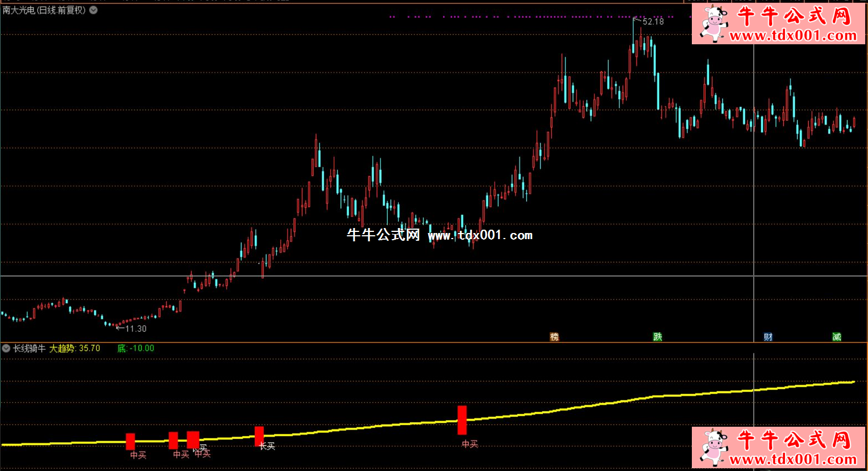Open the dropdown arrow beside 南大光电 title
The image size is (868, 471).
click(x=94, y=10)
